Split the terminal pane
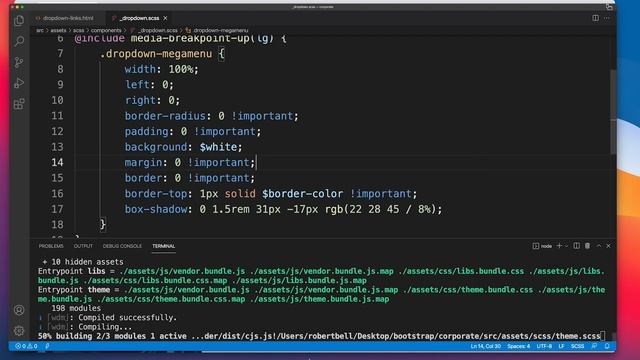Viewport: 640px width, 360px height. tap(576, 246)
